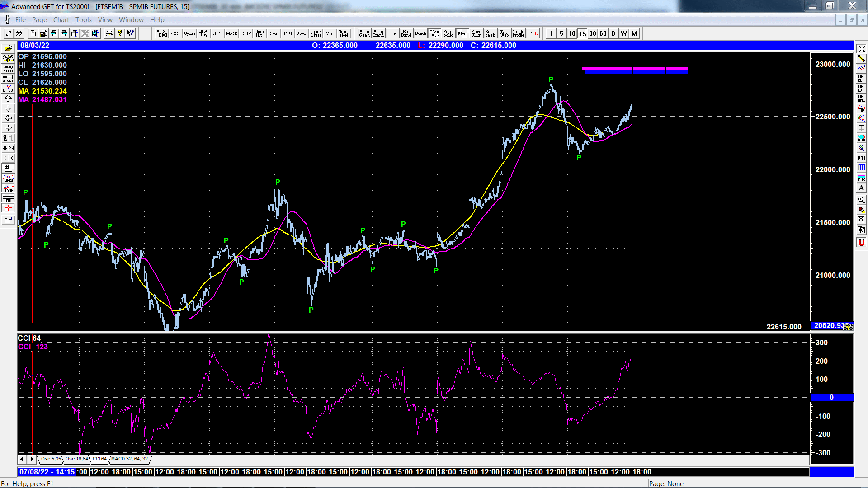Switch to the 60 minute timeframe
Image resolution: width=868 pixels, height=488 pixels.
603,33
